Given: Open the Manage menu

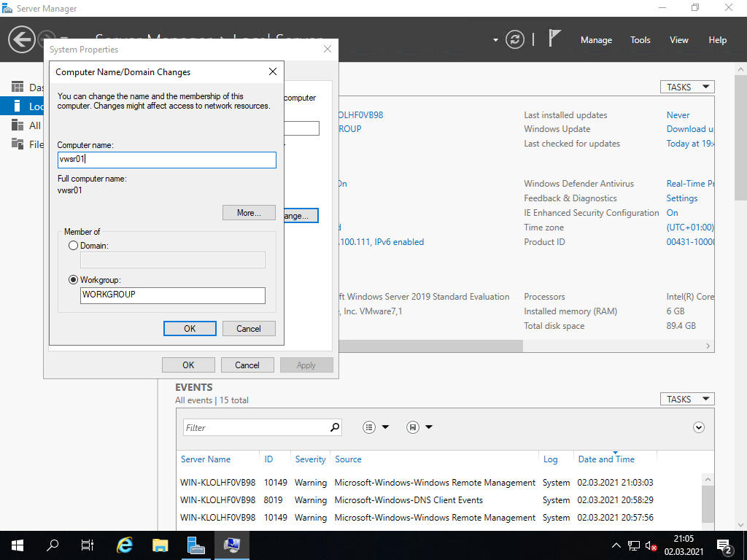Looking at the screenshot, I should click(596, 40).
